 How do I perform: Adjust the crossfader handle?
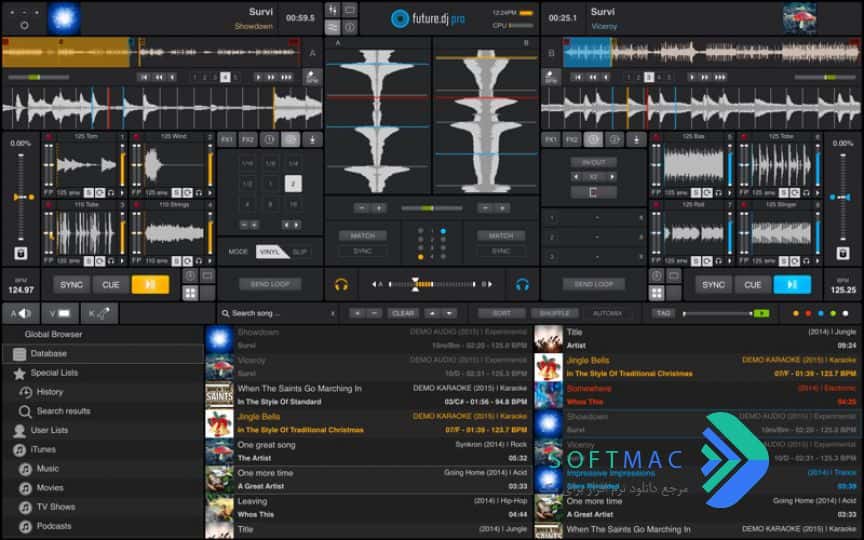[415, 285]
